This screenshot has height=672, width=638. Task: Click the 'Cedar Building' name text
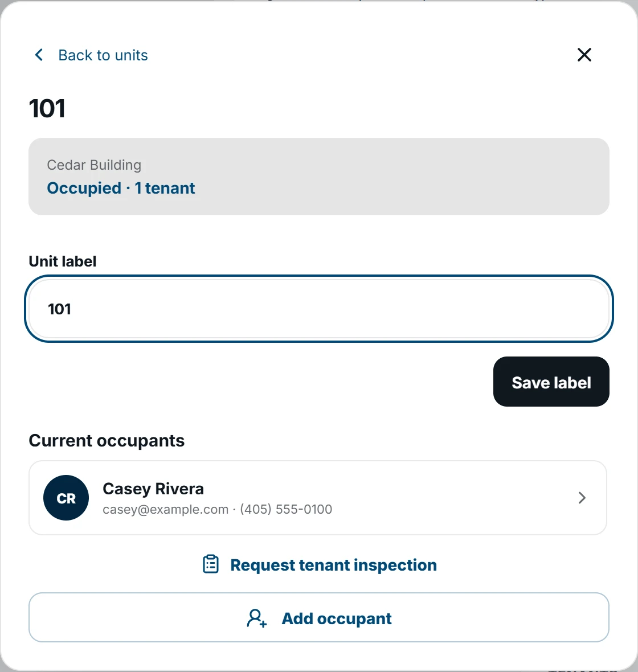point(94,165)
